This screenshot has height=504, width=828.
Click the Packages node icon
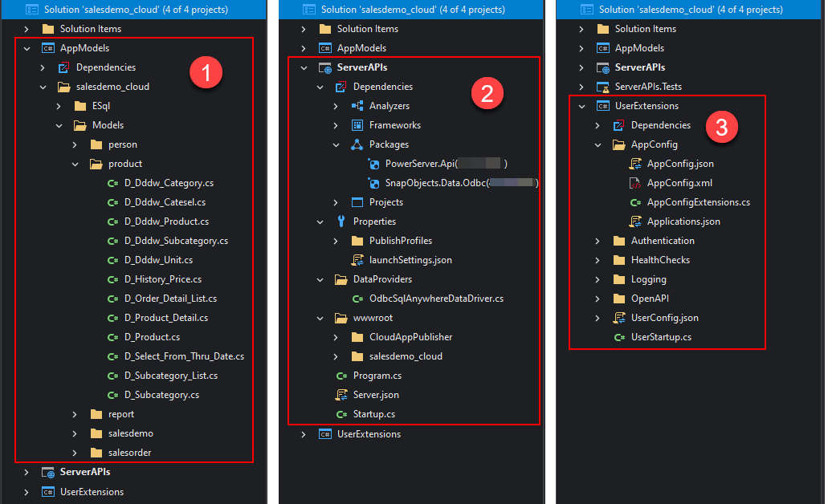[x=357, y=144]
